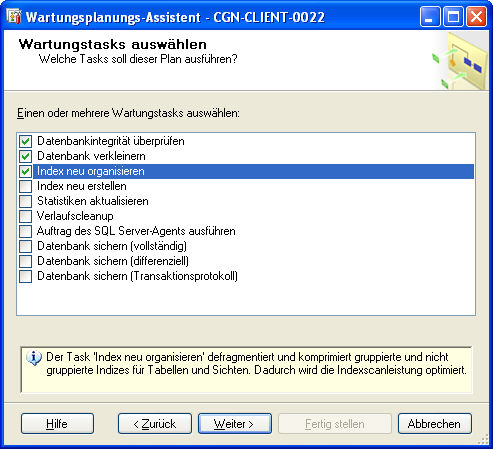Cancel the wizard with Abbrechen
Viewport: 493px width, 449px height.
(x=435, y=424)
